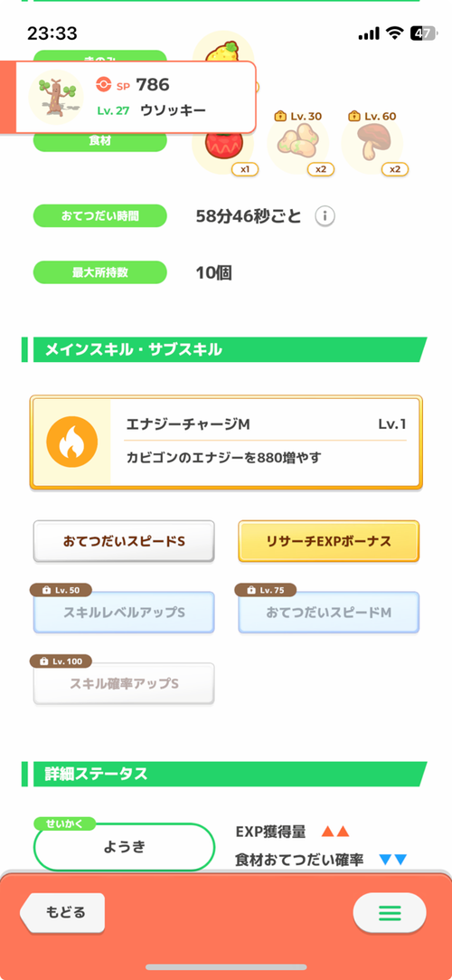Tap the おてつだい時間 green label
The width and height of the screenshot is (452, 980).
[99, 216]
